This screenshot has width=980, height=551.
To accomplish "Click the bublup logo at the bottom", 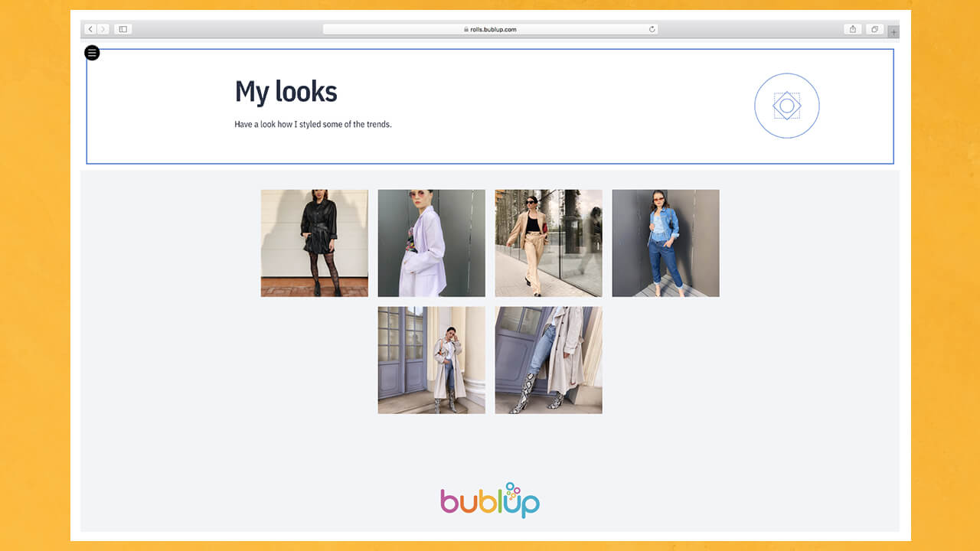I will (x=490, y=500).
